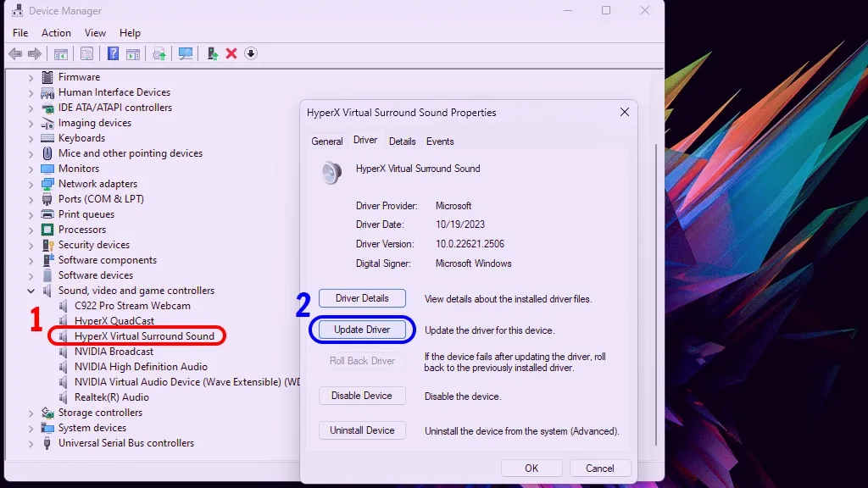Click the Disable Device button
868x488 pixels.
[362, 396]
